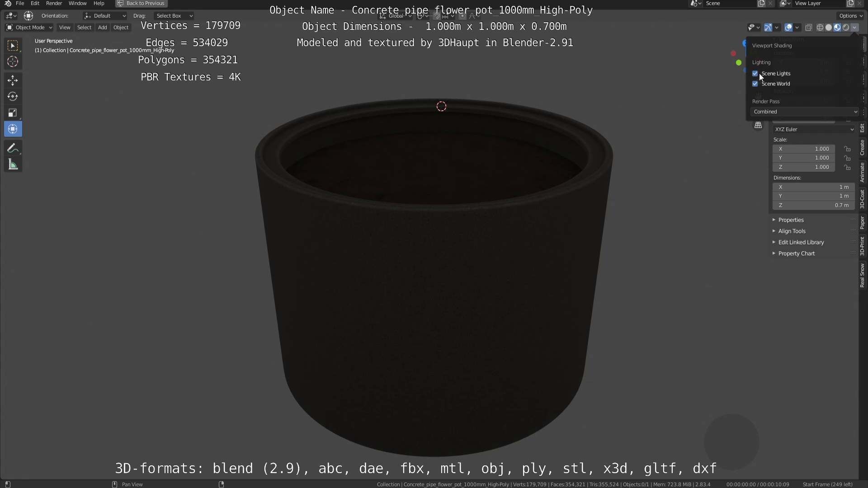Toggle viewport overlays display

pos(788,28)
